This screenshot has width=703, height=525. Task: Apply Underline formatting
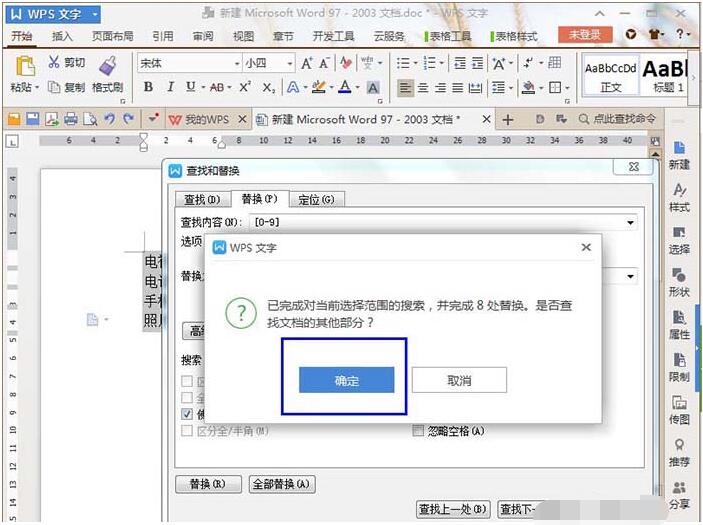191,87
